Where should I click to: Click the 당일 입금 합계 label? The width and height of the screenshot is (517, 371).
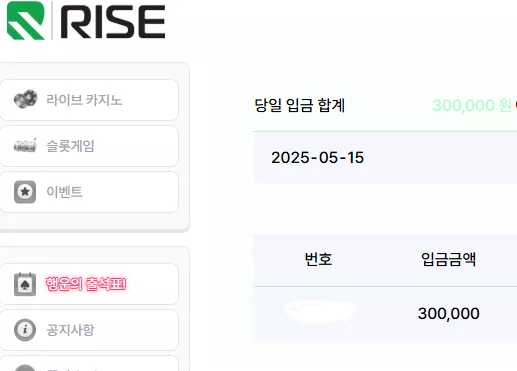pyautogui.click(x=299, y=105)
